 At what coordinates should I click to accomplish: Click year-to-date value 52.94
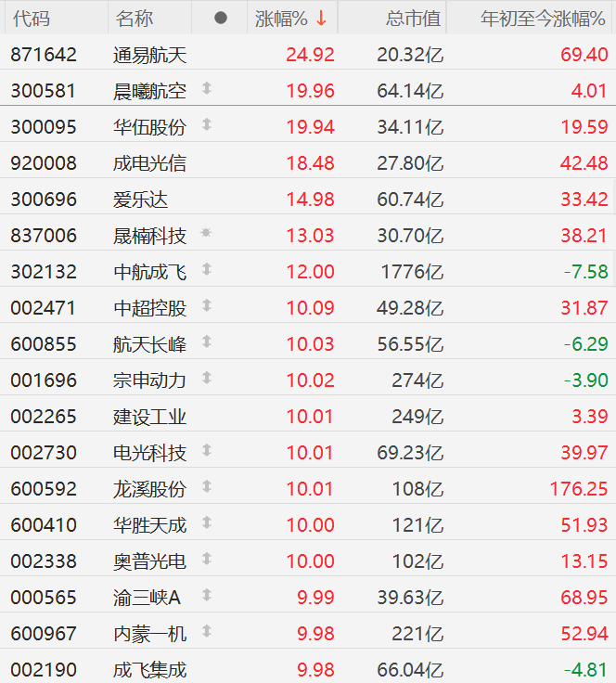[x=584, y=633]
